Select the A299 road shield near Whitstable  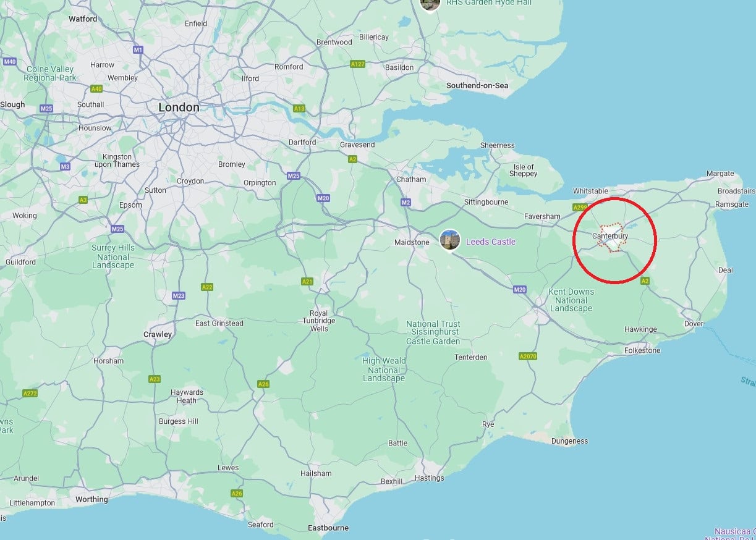580,208
